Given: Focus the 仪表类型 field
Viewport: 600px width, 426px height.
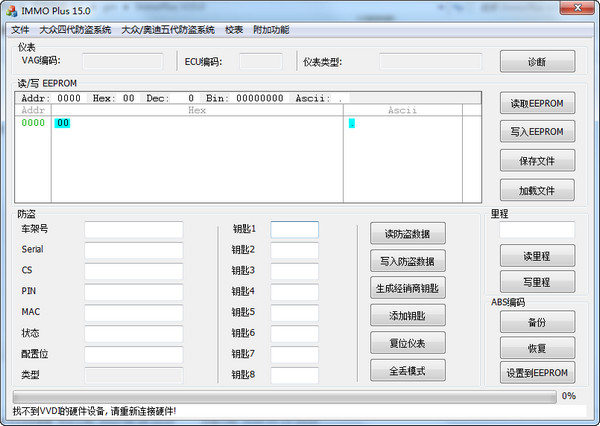Looking at the screenshot, I should tap(430, 61).
